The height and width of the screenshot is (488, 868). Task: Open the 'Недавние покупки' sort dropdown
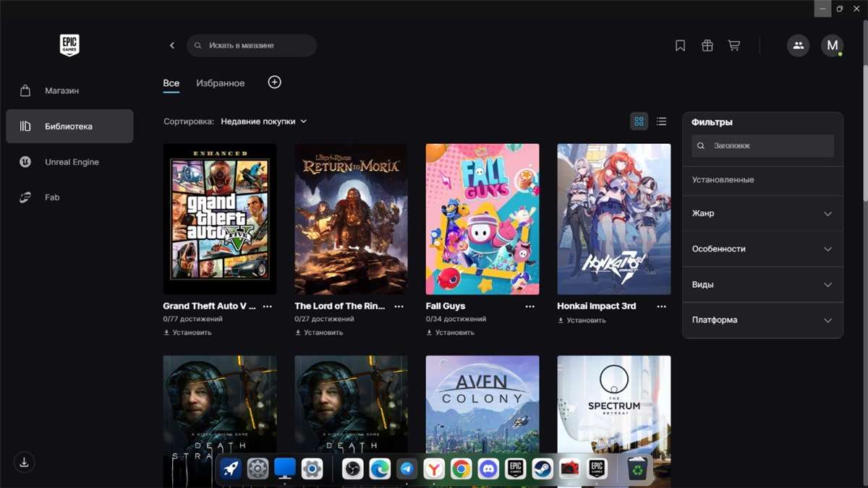coord(264,121)
